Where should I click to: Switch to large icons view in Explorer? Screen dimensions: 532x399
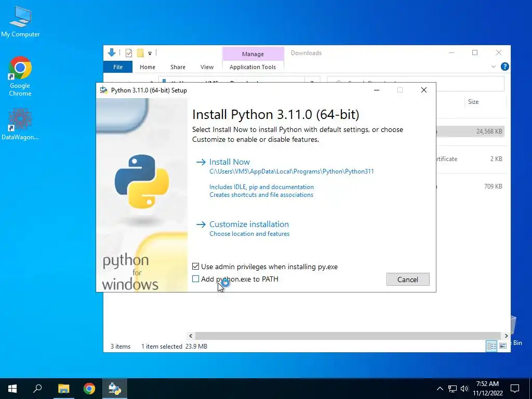click(503, 346)
